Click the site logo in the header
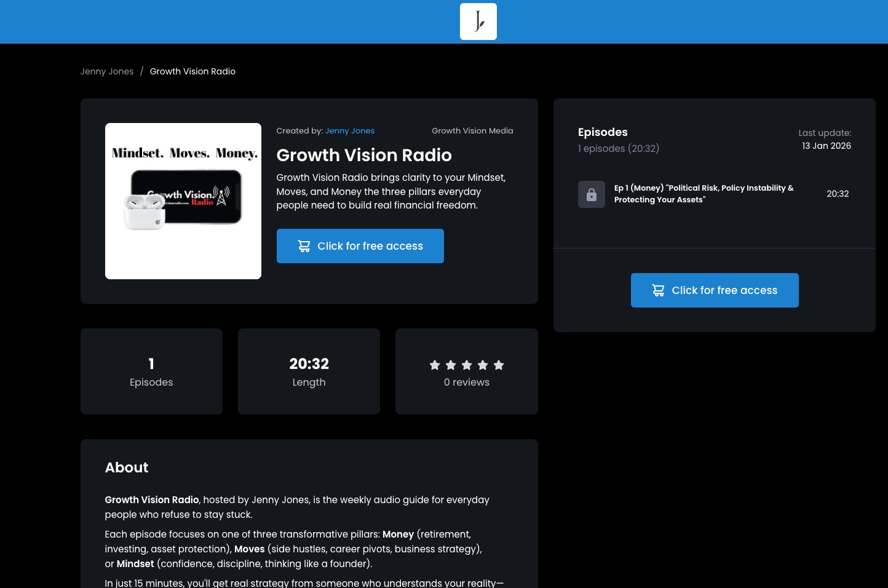 [x=478, y=22]
